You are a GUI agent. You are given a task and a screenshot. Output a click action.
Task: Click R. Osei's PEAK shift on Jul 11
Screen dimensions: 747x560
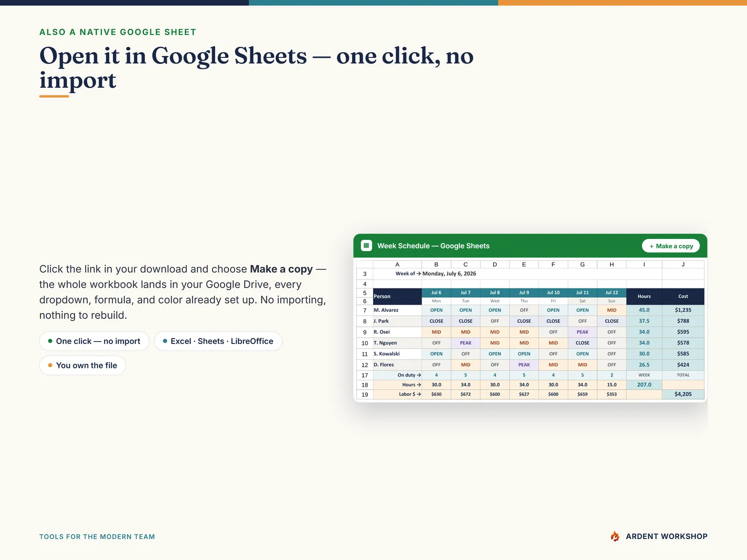click(x=583, y=332)
